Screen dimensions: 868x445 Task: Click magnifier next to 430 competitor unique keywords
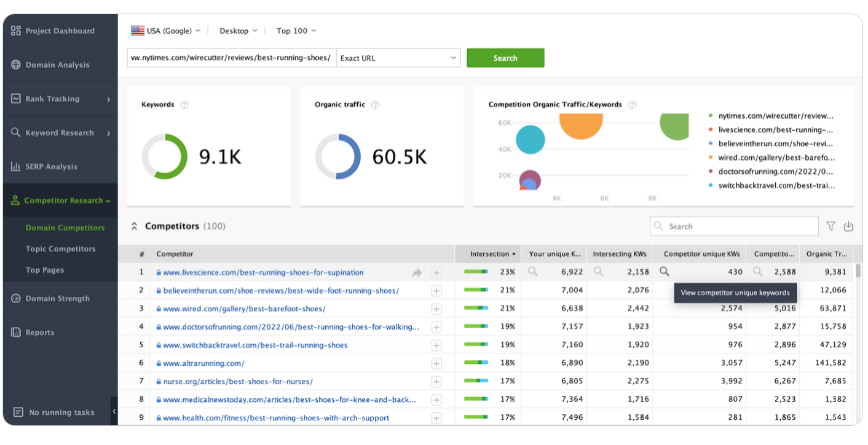664,271
